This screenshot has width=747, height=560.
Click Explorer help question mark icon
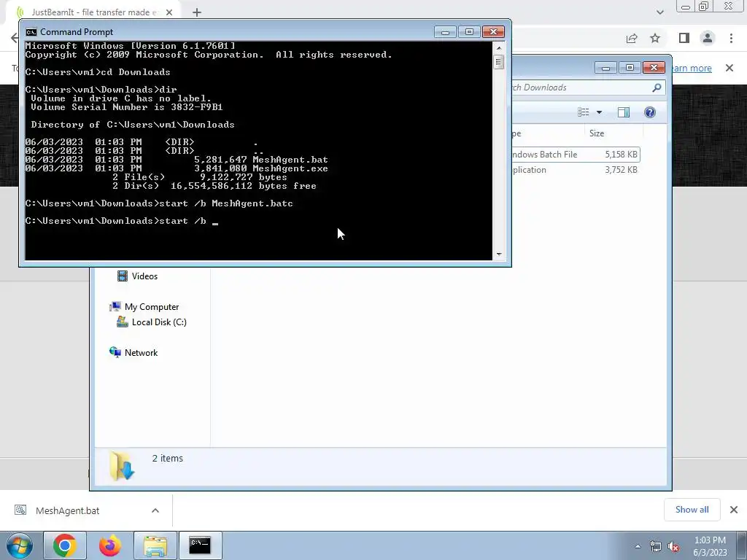point(650,112)
